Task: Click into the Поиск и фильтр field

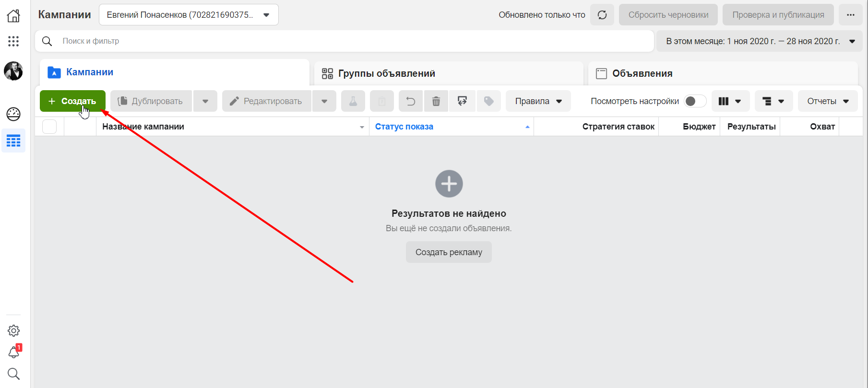Action: pos(345,41)
